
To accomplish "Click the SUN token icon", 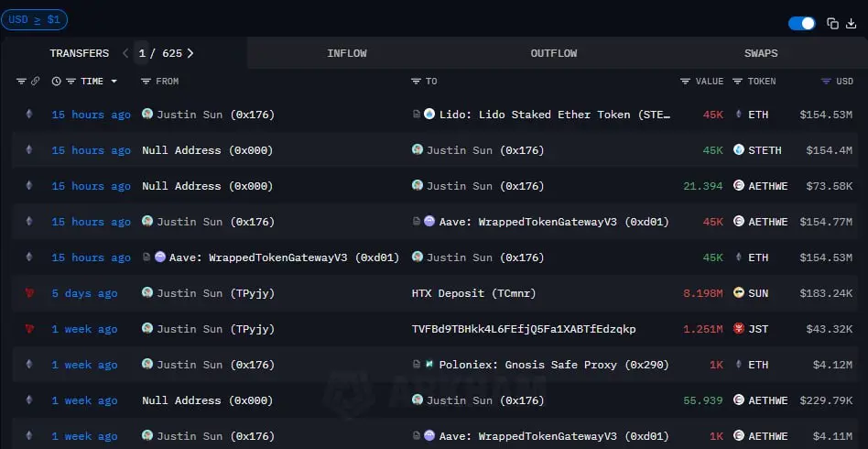I will click(x=739, y=292).
